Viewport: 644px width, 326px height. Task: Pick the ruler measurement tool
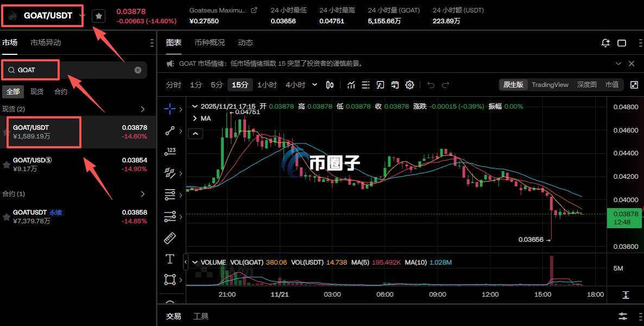(x=170, y=238)
